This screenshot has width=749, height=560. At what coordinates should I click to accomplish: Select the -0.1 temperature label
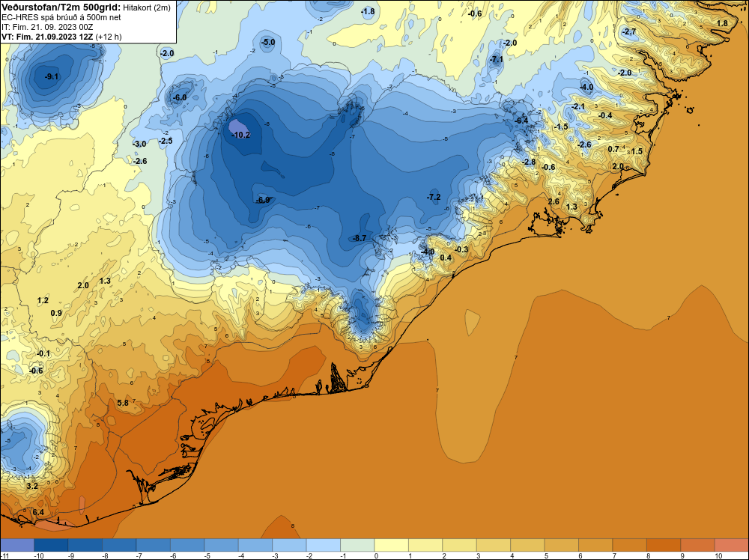[x=43, y=353]
